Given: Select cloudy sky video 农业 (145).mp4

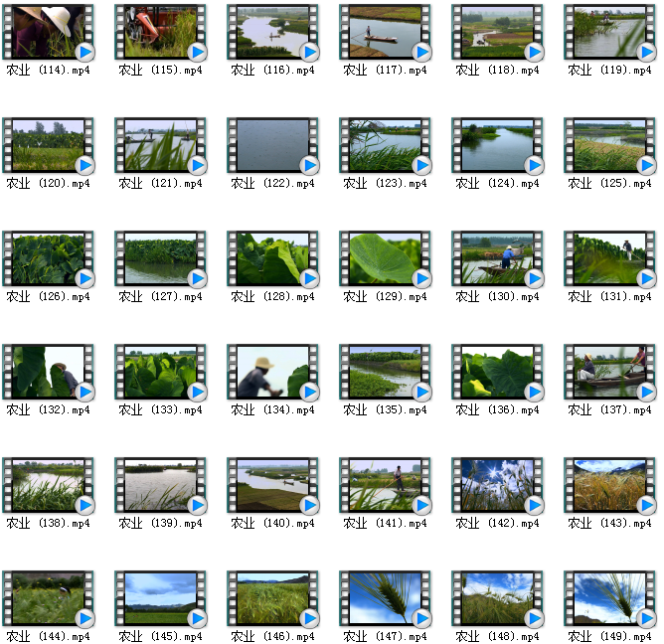Looking at the screenshot, I should pyautogui.click(x=160, y=598).
